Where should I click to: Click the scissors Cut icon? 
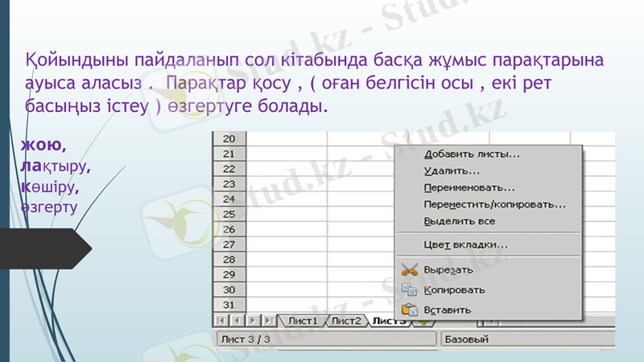pos(410,269)
